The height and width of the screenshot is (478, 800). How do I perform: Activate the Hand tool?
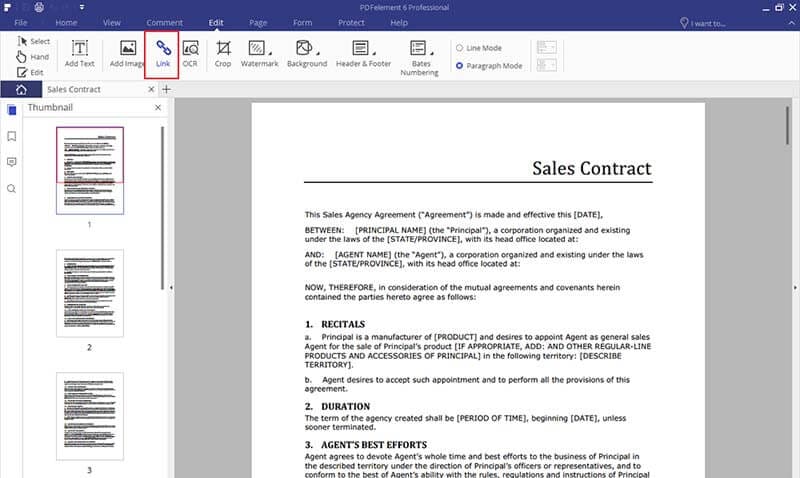tap(33, 57)
